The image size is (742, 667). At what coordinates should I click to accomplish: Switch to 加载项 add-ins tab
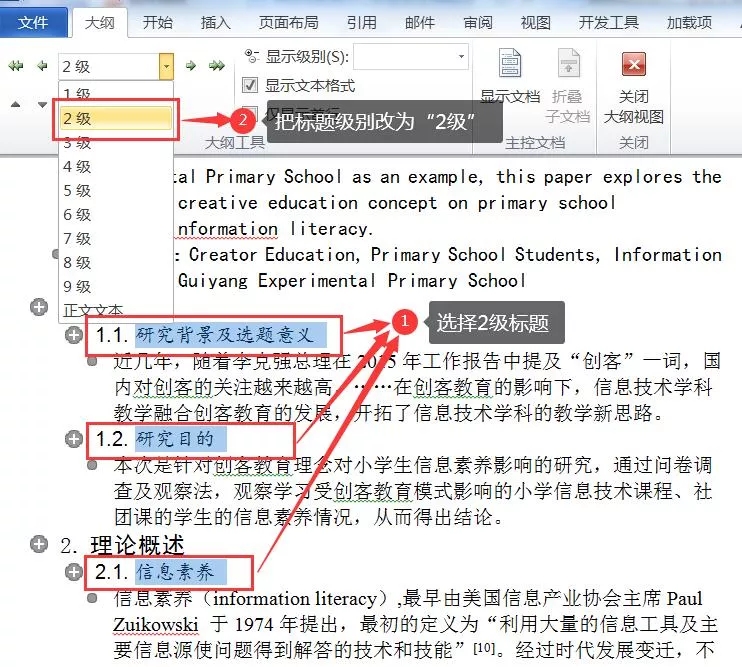(689, 22)
